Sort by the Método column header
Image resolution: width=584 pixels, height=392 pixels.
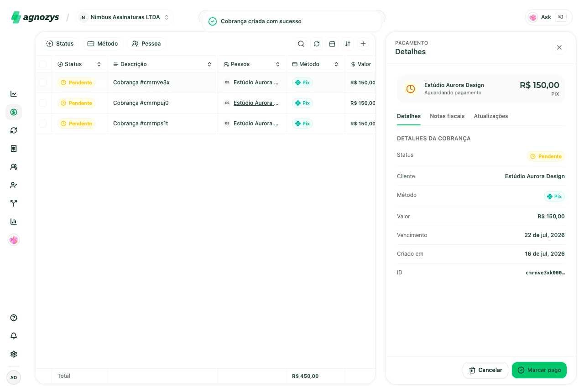click(315, 64)
